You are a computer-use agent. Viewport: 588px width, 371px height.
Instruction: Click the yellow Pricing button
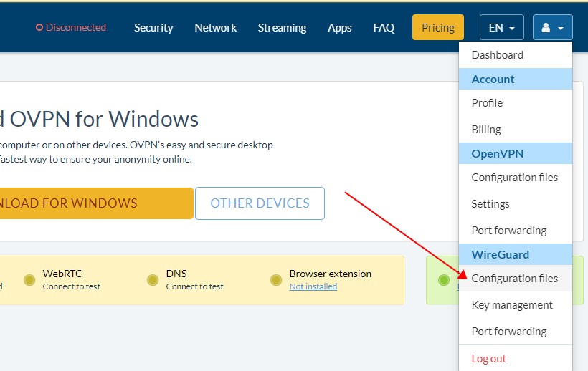click(x=438, y=27)
